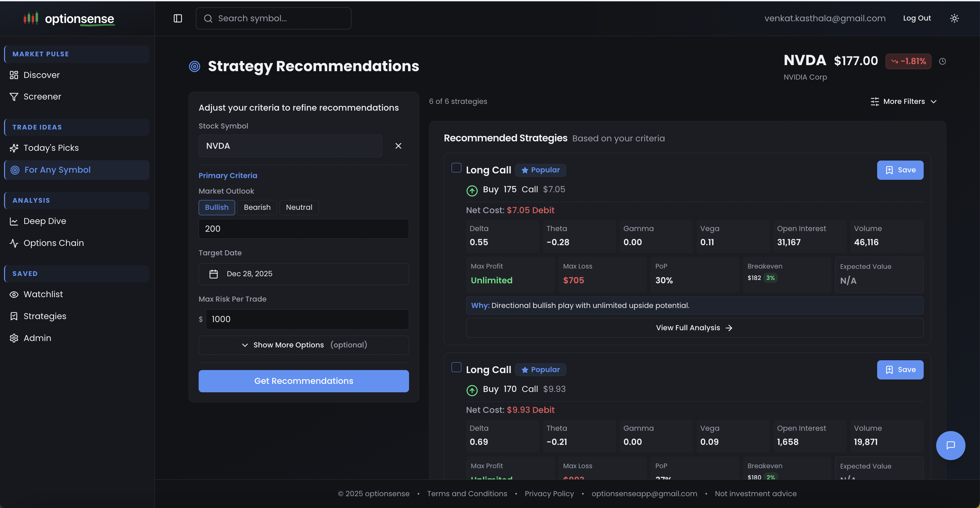Select the Bearish market outlook
980x508 pixels.
click(x=257, y=207)
